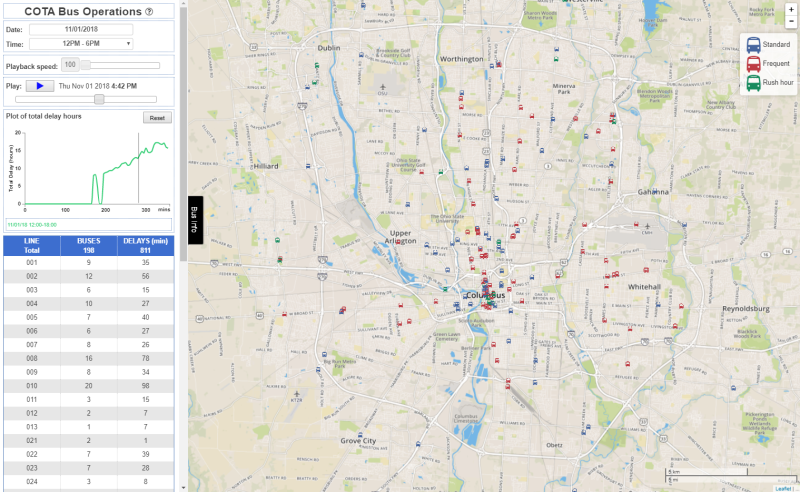This screenshot has width=800, height=492.
Task: Select line 008 row in table
Action: point(89,358)
